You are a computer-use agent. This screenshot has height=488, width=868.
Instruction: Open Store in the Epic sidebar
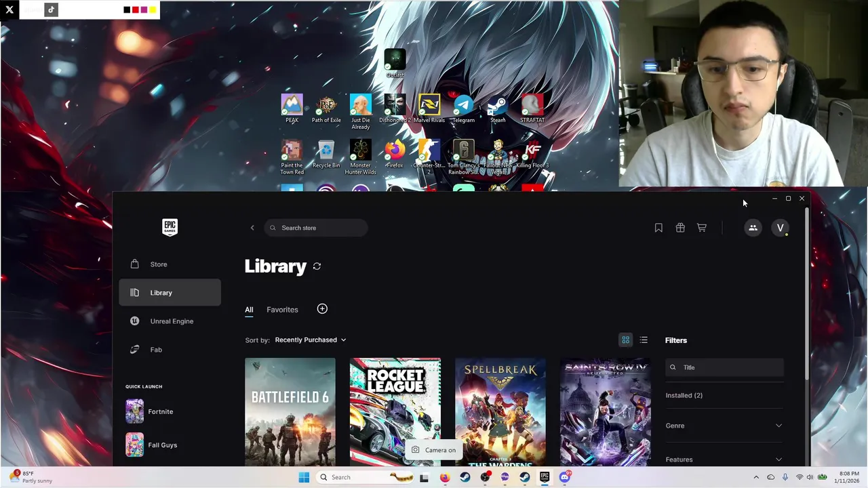coord(170,264)
